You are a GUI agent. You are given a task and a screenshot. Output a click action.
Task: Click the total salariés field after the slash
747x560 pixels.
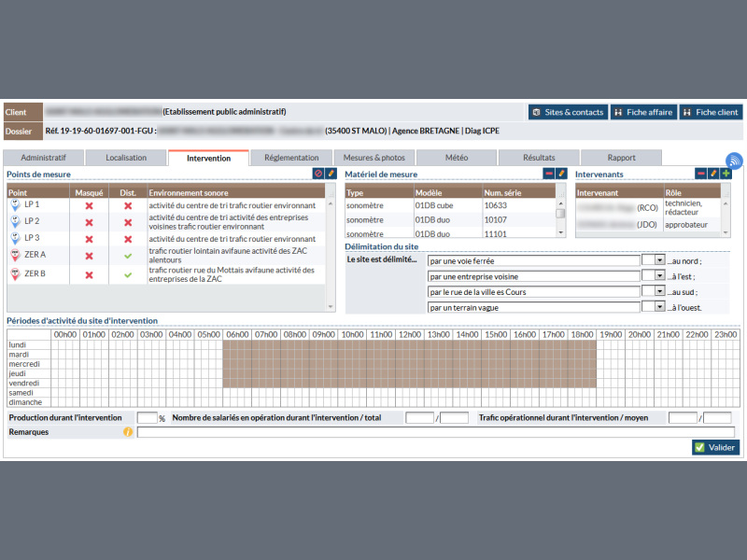pos(454,417)
